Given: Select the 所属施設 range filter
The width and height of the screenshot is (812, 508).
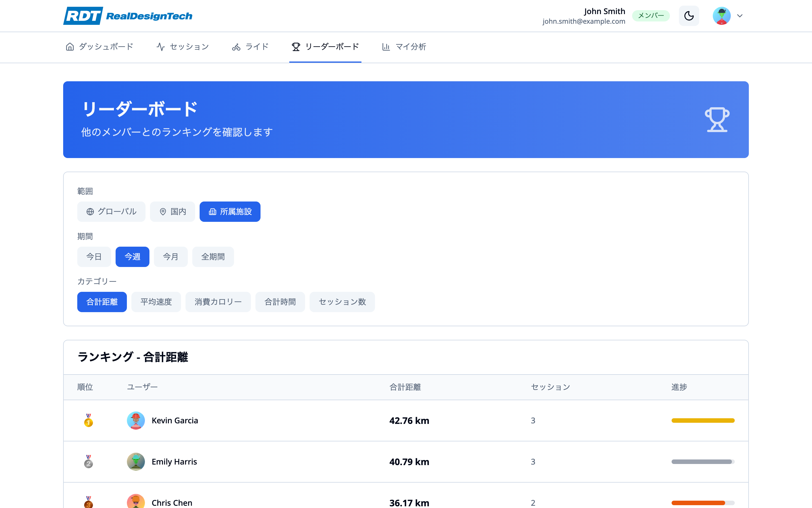Looking at the screenshot, I should click(230, 212).
